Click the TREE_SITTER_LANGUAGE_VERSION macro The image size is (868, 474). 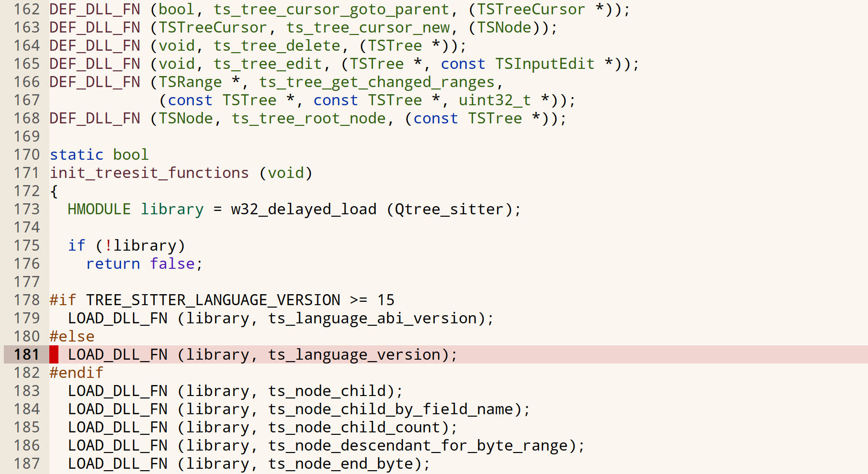(x=213, y=300)
